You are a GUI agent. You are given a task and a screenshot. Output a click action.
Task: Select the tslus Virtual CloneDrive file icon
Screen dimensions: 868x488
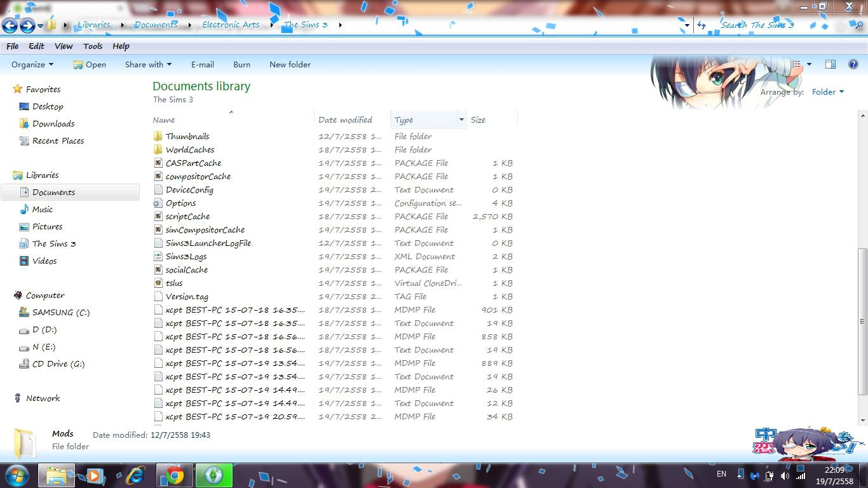[158, 283]
